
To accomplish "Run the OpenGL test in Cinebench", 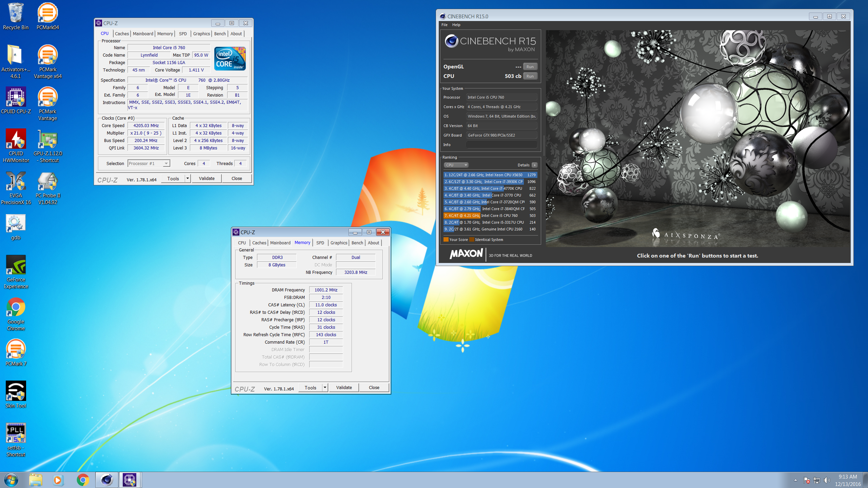I will pyautogui.click(x=530, y=67).
